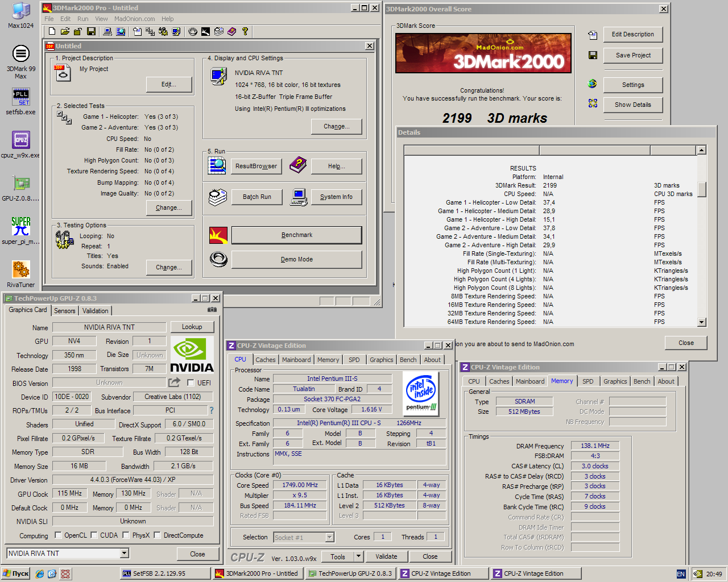Switch to the Sensors tab in GPU-Z
This screenshot has height=582, width=728.
[65, 311]
